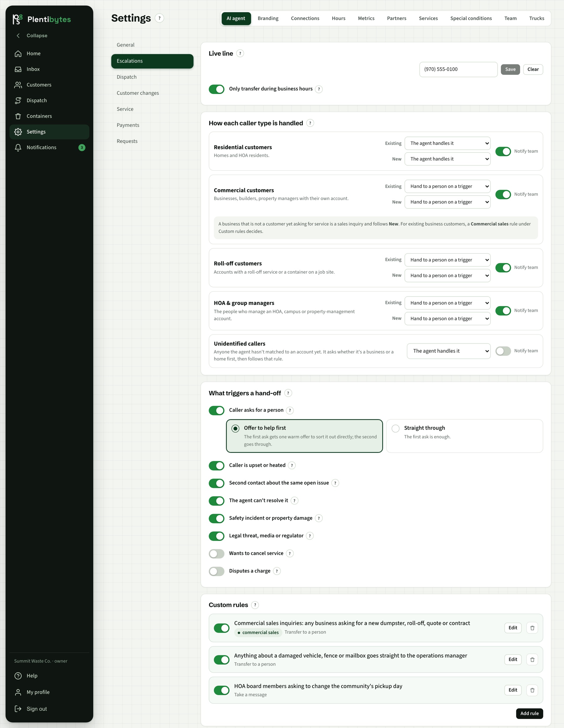Image resolution: width=564 pixels, height=728 pixels.
Task: Toggle Caller is upset or heated
Action: click(x=217, y=466)
